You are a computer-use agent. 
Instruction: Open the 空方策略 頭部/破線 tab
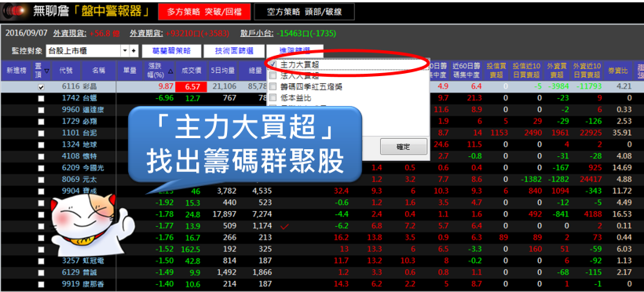[304, 12]
